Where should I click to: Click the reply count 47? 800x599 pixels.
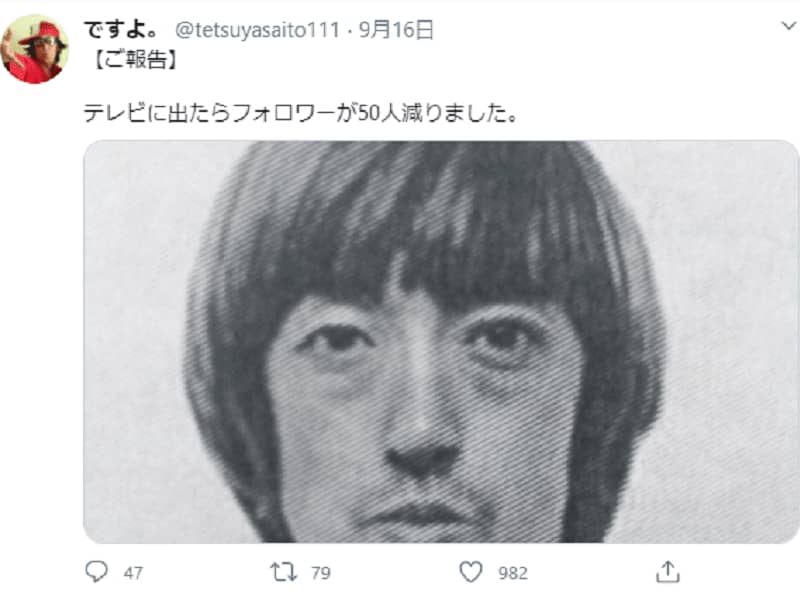(133, 573)
